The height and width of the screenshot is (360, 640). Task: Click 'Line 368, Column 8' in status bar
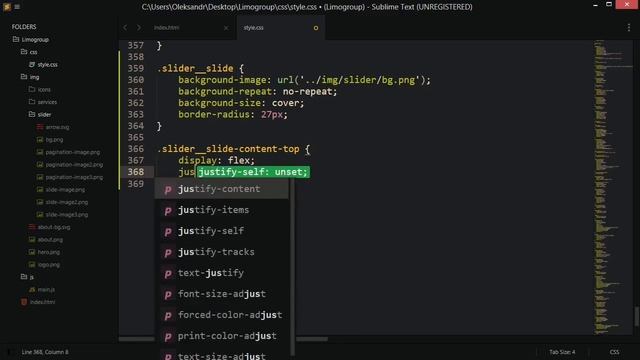click(45, 352)
